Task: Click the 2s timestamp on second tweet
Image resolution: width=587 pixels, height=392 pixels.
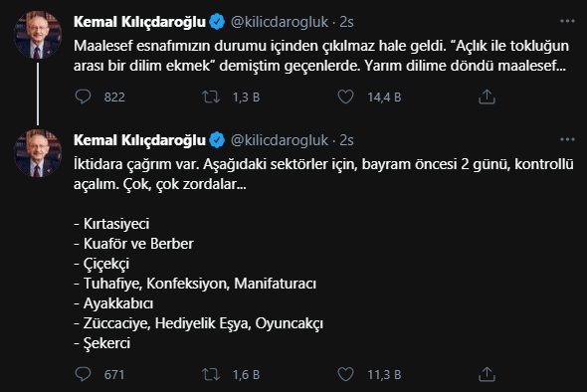Action: (346, 140)
